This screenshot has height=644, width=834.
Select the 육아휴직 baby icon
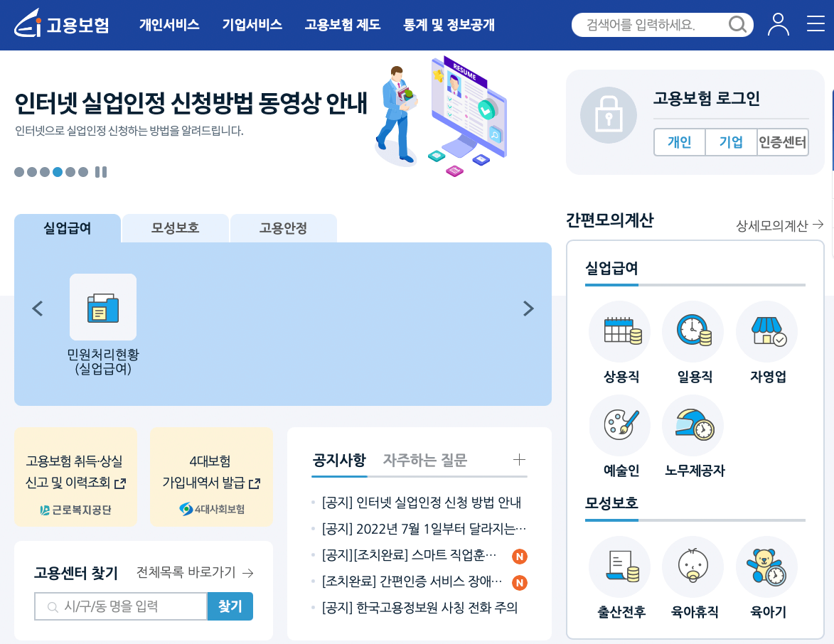coord(693,567)
